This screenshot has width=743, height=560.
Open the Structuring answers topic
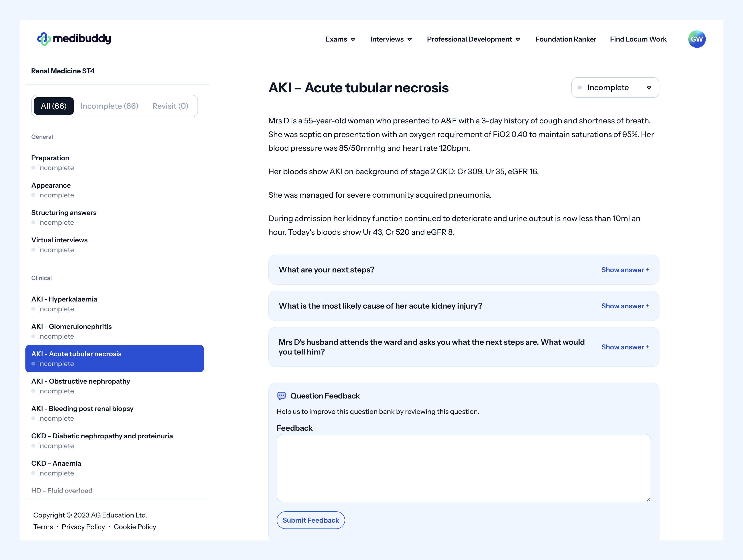pyautogui.click(x=114, y=217)
